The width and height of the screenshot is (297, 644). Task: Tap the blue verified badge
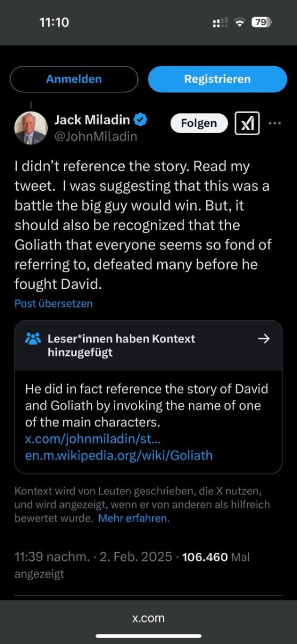(x=141, y=119)
